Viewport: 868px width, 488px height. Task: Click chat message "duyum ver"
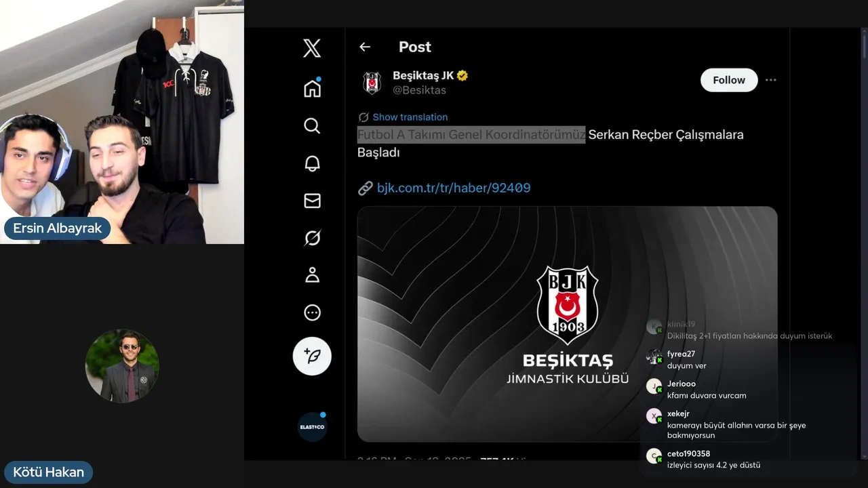686,366
